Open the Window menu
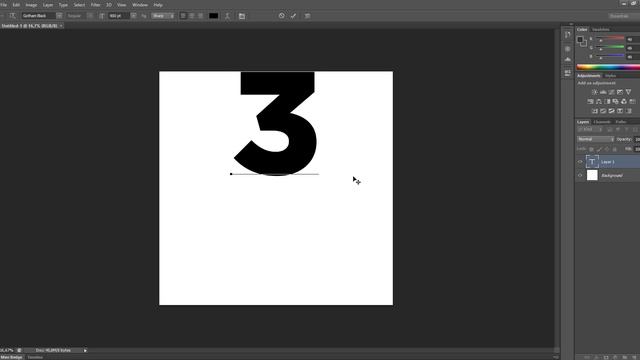This screenshot has height=360, width=640. pos(140,5)
